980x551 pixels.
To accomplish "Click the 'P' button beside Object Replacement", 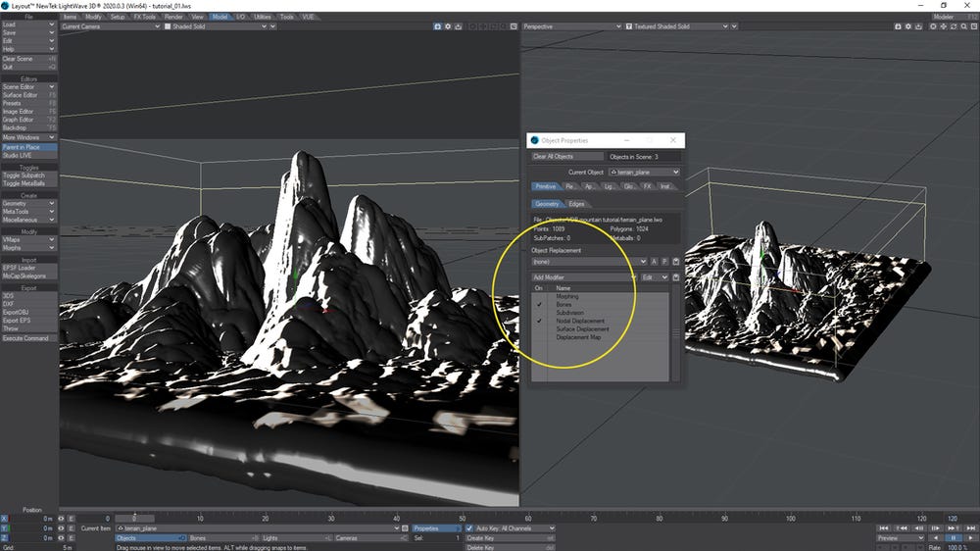I will coord(664,262).
